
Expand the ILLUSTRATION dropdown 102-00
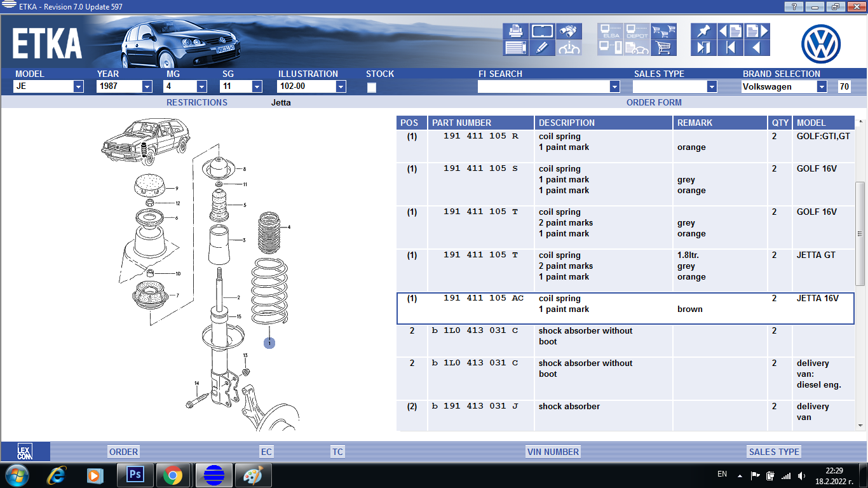pos(341,86)
